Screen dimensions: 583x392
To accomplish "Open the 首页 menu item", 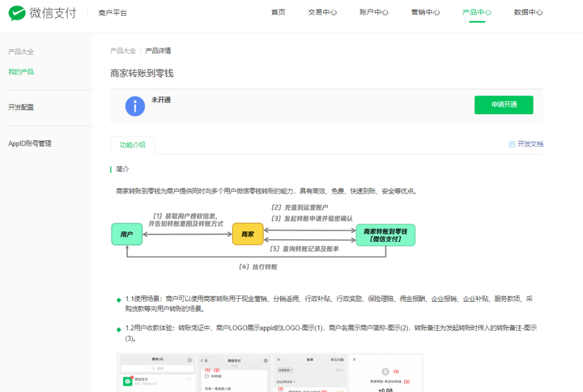I will 278,12.
